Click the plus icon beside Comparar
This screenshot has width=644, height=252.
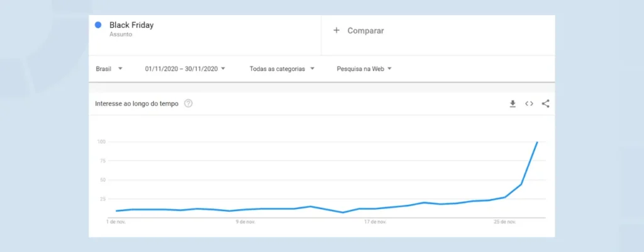pyautogui.click(x=336, y=30)
